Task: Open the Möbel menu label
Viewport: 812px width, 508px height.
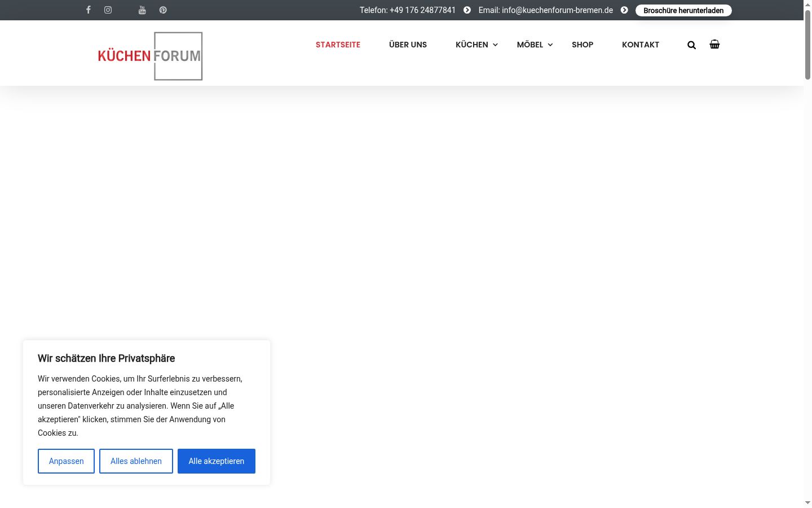Action: 530,45
